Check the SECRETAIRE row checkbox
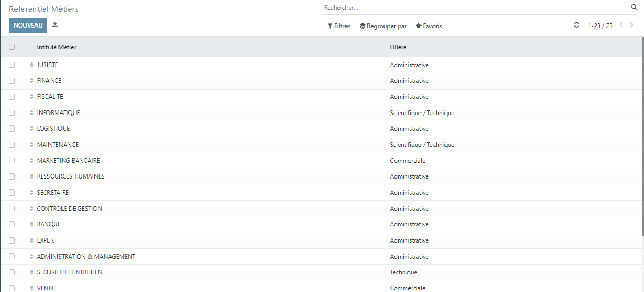Image resolution: width=644 pixels, height=292 pixels. [11, 193]
